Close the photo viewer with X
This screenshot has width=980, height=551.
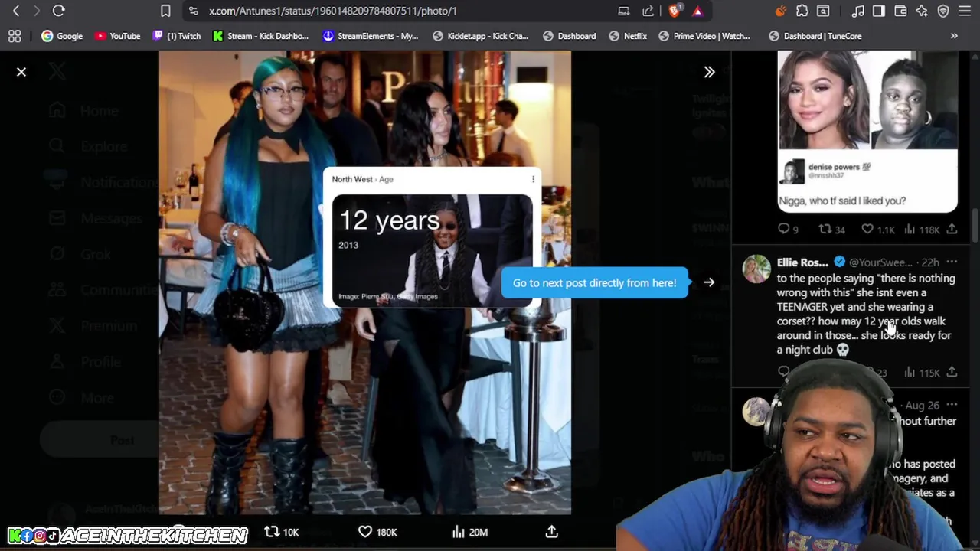21,72
